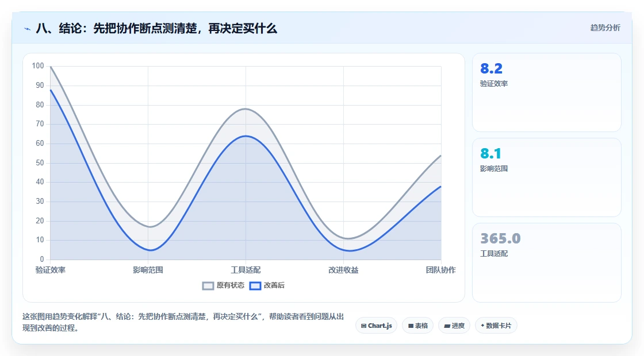Click the 100 y-axis tick label
This screenshot has width=644, height=356.
[38, 66]
